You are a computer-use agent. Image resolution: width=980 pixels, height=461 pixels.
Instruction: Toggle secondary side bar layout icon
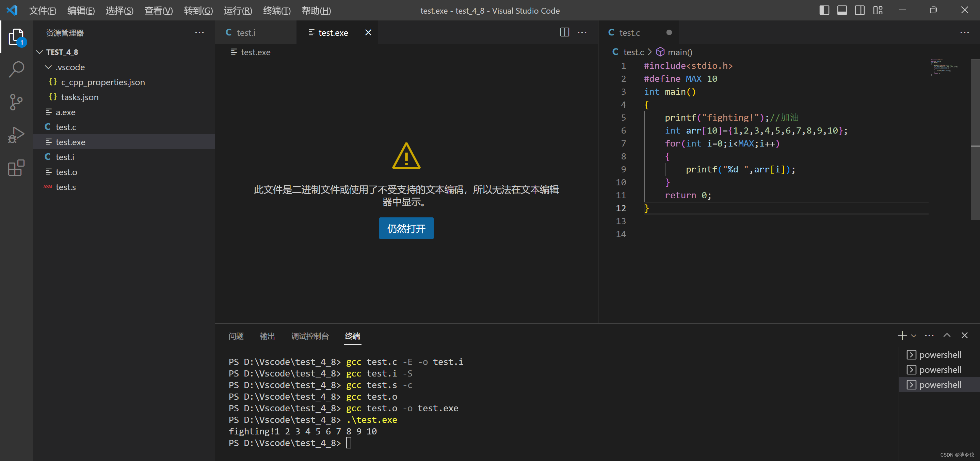click(x=860, y=10)
